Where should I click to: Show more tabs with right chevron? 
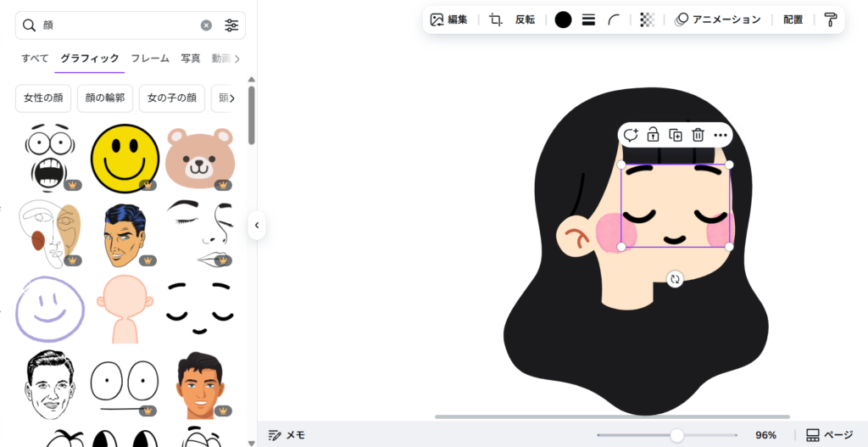[x=237, y=59]
